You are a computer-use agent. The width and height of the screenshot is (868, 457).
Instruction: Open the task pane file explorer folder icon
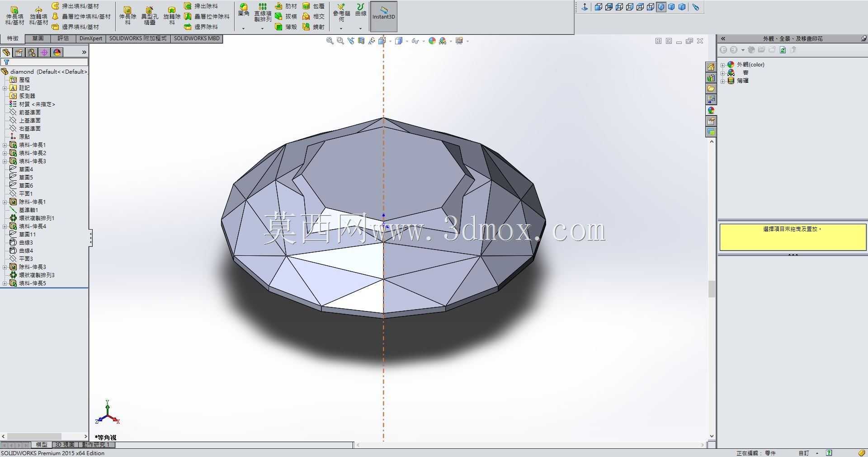711,89
